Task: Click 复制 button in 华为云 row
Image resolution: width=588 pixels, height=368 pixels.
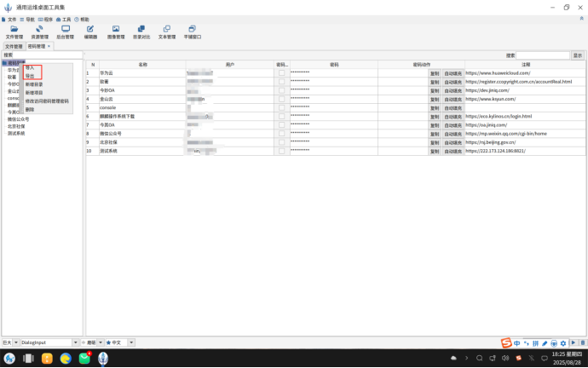Action: pos(435,73)
